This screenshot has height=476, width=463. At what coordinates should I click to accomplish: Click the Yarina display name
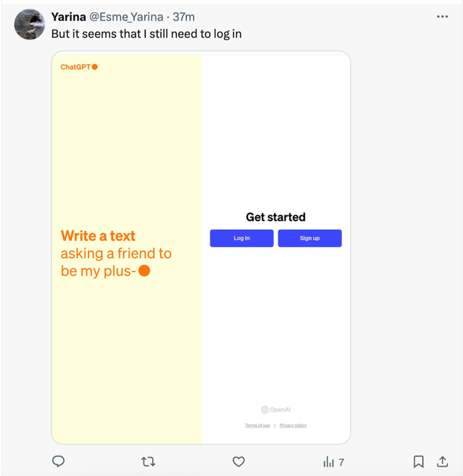pos(69,17)
